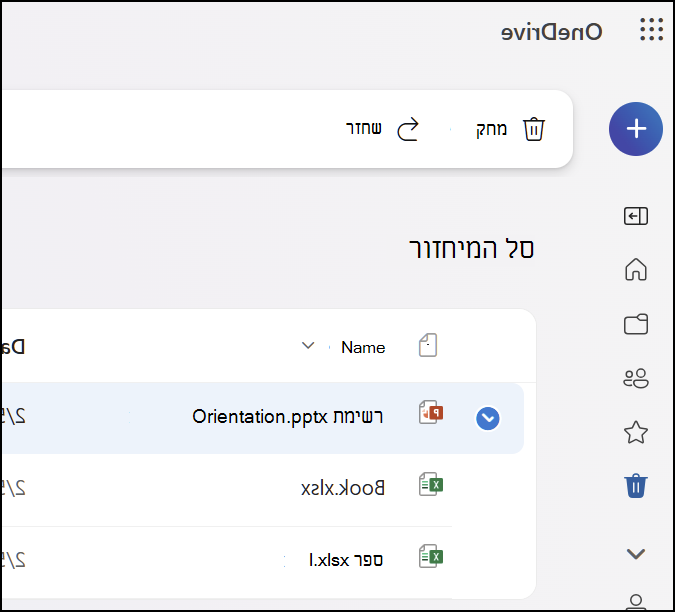Click the OneDrive title text
This screenshot has height=612, width=675.
[551, 32]
